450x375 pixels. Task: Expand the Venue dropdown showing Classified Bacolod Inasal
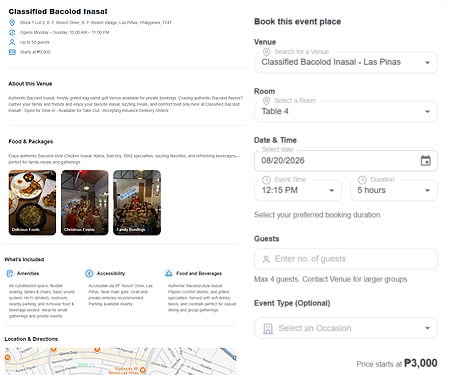pos(346,62)
